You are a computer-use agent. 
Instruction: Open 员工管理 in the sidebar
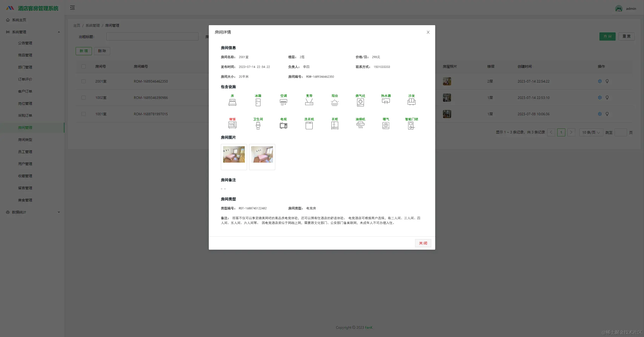[25, 152]
